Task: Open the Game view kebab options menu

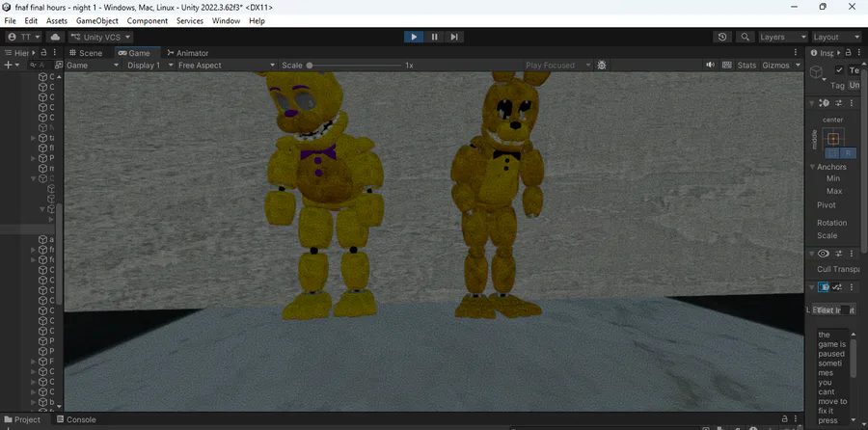Action: click(798, 53)
